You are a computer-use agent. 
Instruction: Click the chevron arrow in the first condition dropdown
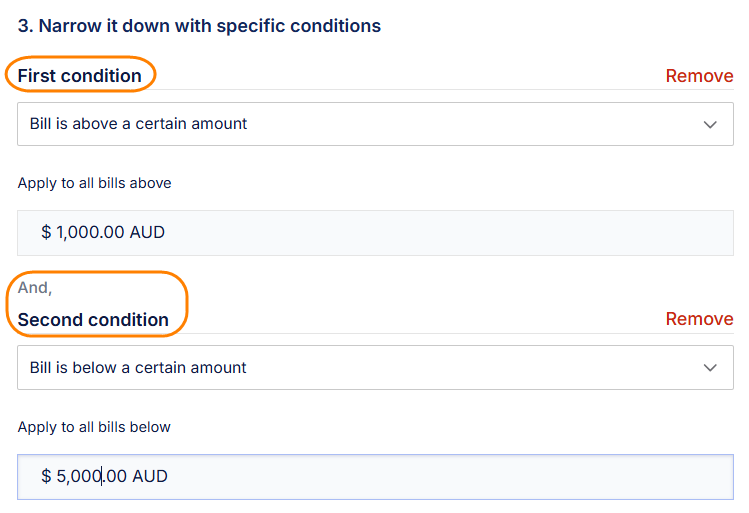[710, 125]
